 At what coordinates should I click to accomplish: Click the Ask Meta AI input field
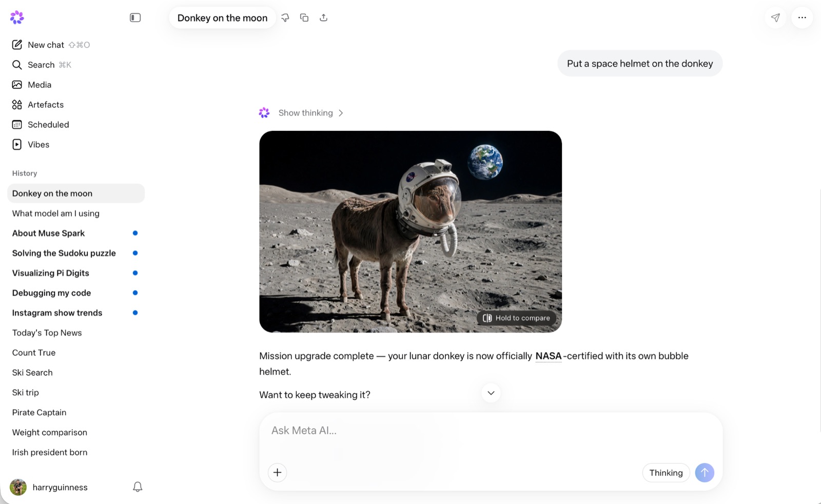[x=491, y=431]
